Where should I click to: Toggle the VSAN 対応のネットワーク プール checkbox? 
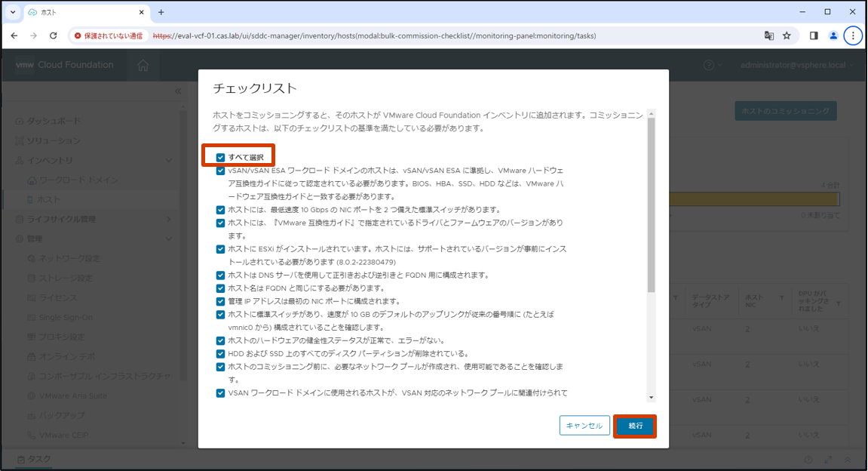[x=220, y=393]
